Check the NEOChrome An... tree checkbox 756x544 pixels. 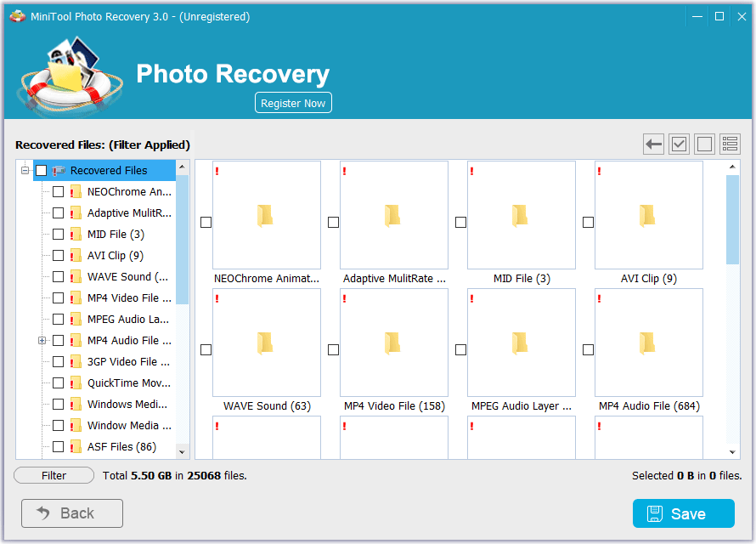[x=59, y=192]
